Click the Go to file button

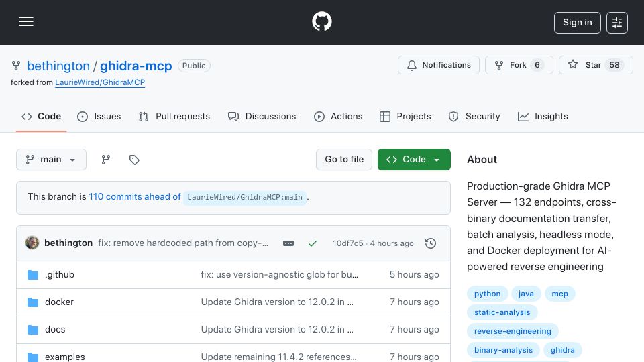[x=344, y=160]
